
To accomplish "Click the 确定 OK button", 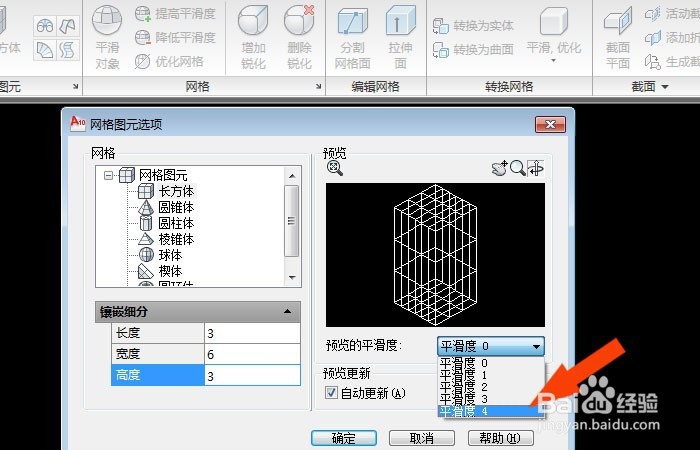I will pos(344,438).
